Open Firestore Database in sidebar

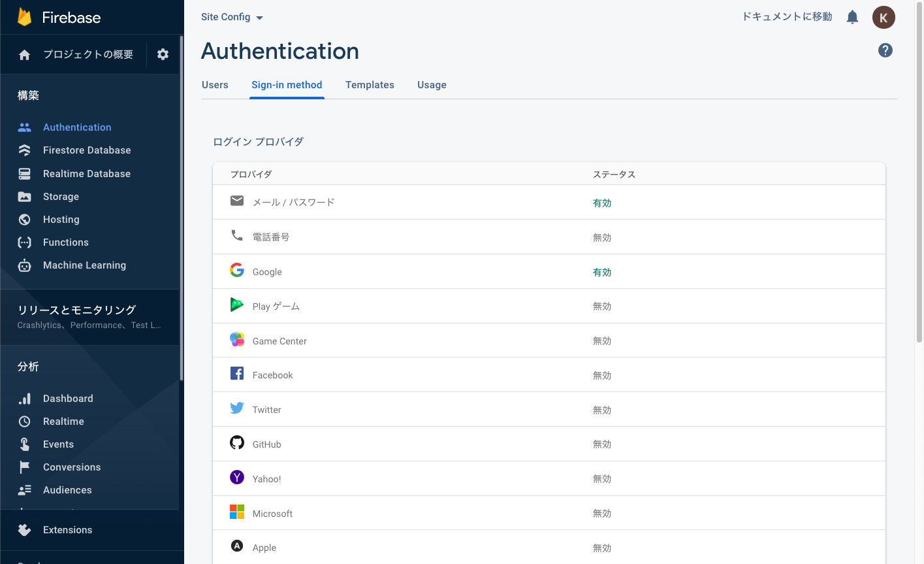[x=87, y=150]
